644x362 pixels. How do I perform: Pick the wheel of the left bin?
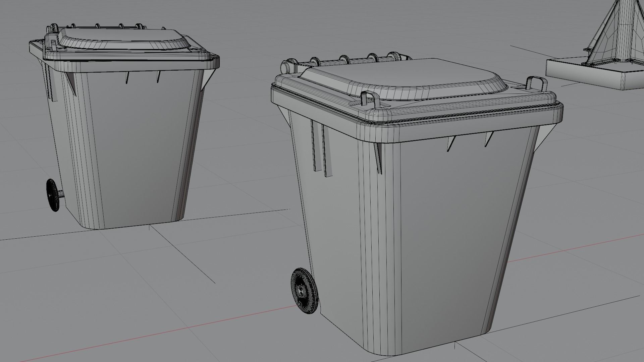pos(52,195)
